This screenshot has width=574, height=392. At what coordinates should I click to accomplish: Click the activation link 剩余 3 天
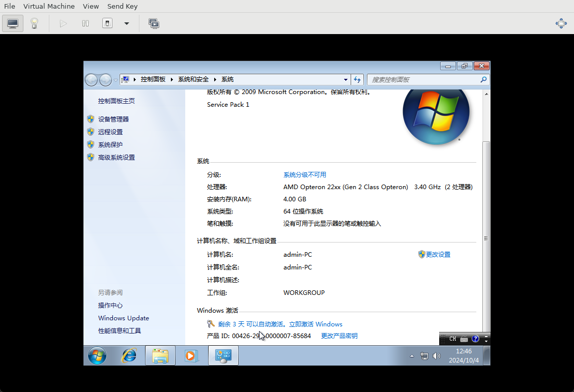pyautogui.click(x=280, y=324)
